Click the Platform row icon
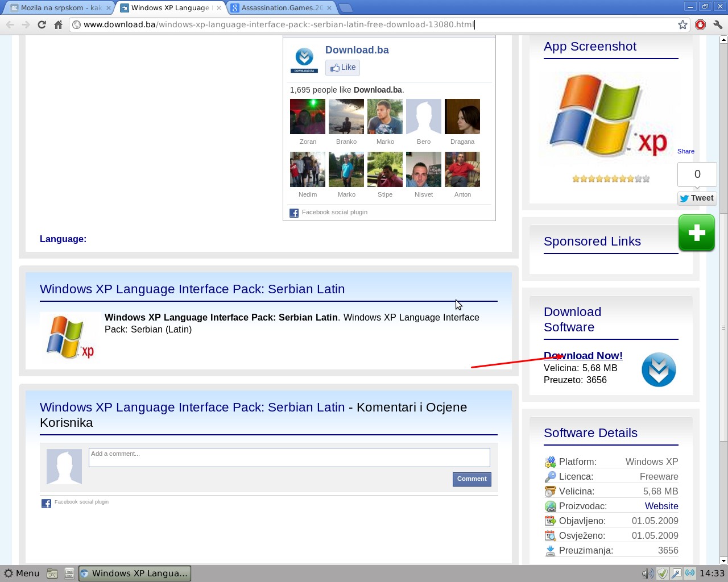 [x=550, y=462]
